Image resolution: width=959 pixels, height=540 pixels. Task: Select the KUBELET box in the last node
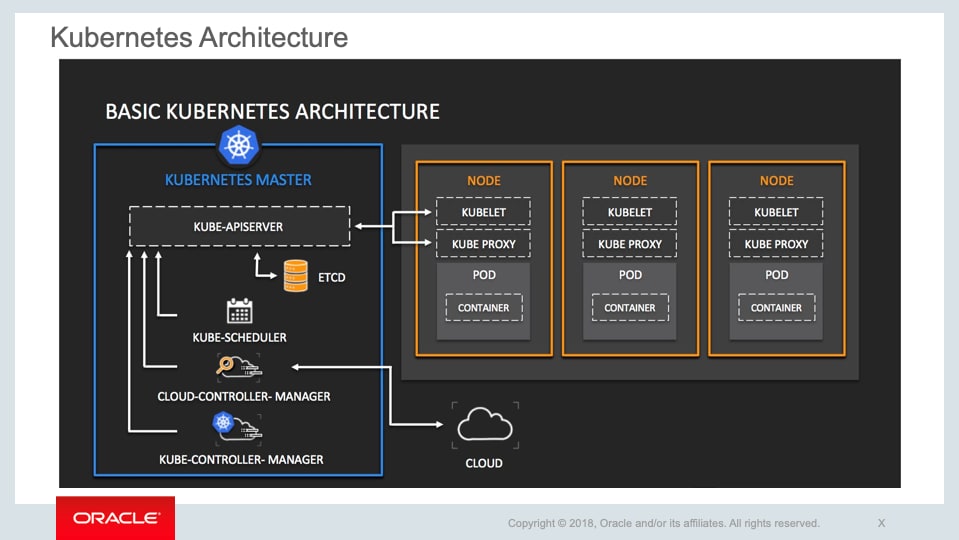776,212
